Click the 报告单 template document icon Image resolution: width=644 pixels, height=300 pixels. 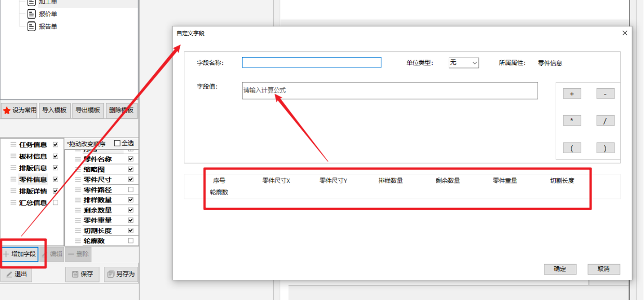click(x=31, y=26)
